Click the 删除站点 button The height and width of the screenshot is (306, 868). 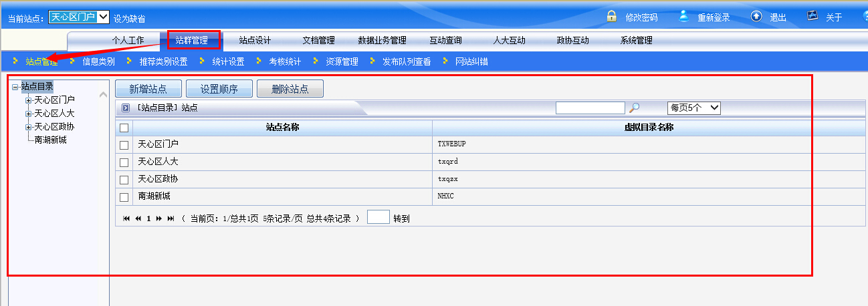click(x=290, y=89)
